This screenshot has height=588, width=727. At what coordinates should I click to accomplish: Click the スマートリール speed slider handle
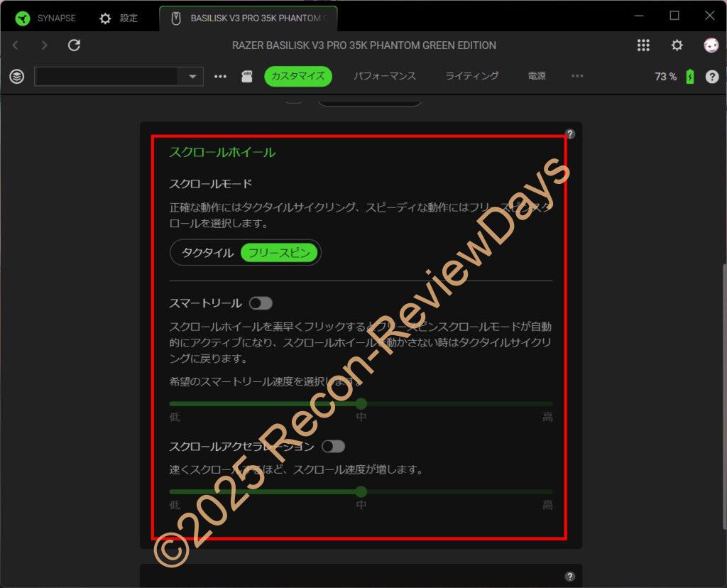coord(361,403)
